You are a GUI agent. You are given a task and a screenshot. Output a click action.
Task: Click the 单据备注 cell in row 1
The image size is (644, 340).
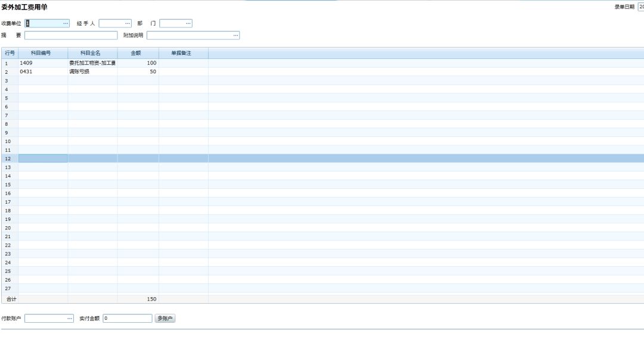[184, 63]
